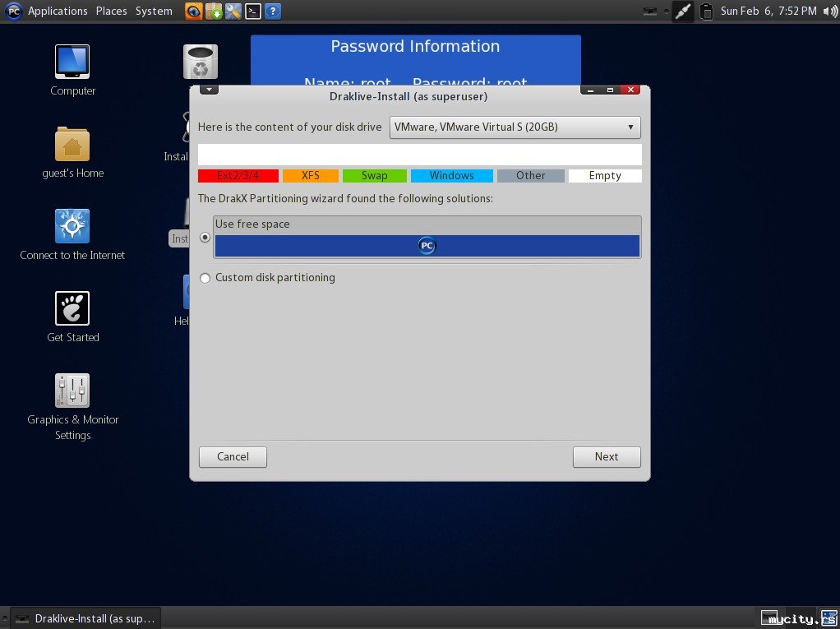
Task: Click Draklive-Install taskbar entry
Action: [85, 619]
